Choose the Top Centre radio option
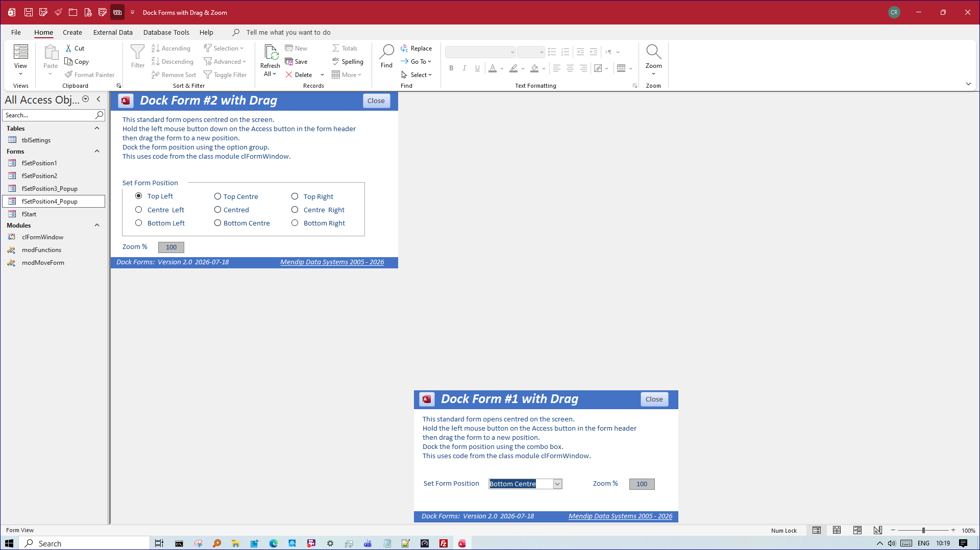 [217, 196]
